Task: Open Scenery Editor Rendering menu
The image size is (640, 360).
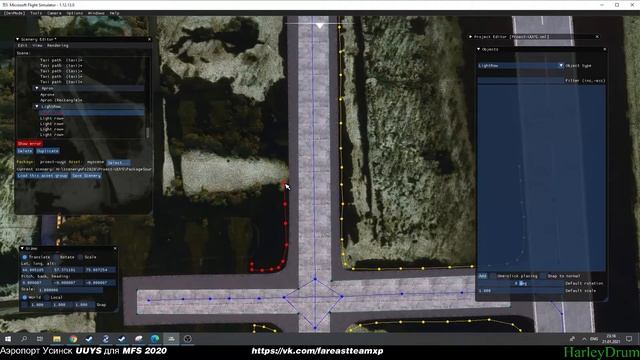Action: pos(58,45)
